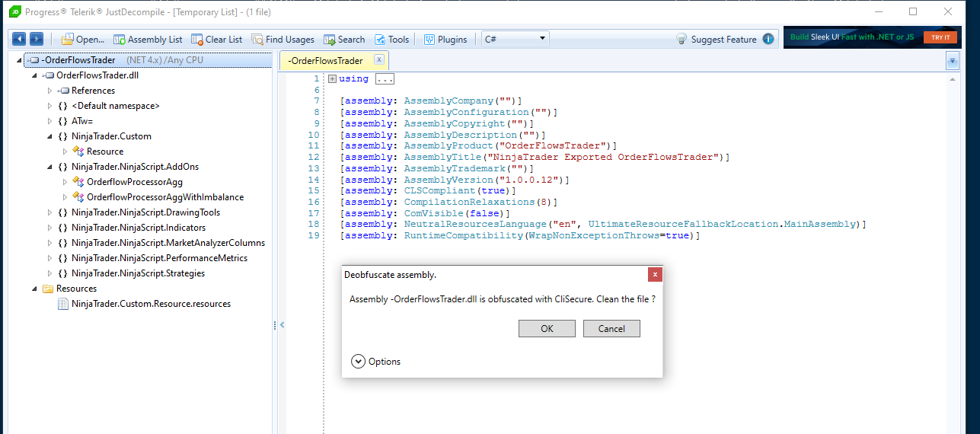Image resolution: width=980 pixels, height=434 pixels.
Task: Click RuntimeCompatibility type link in code
Action: (x=462, y=236)
